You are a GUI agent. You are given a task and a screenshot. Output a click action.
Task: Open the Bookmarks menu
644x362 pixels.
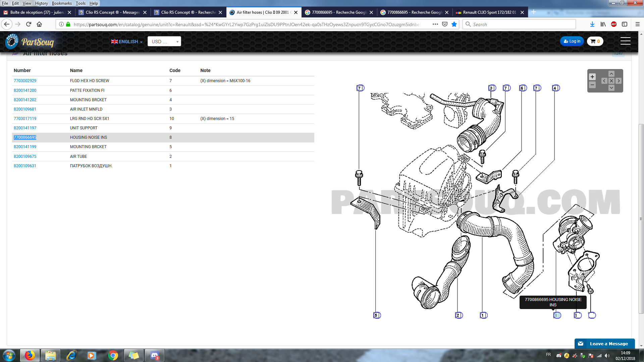pos(62,3)
